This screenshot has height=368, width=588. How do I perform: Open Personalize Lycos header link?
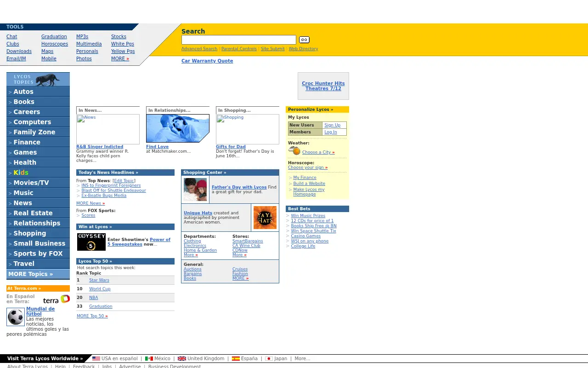(311, 109)
